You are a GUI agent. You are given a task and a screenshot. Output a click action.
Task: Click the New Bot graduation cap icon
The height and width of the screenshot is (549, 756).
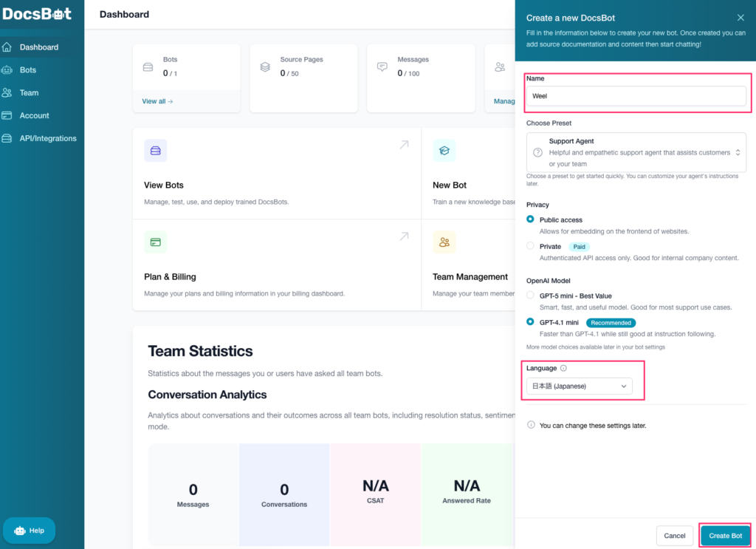(x=444, y=151)
